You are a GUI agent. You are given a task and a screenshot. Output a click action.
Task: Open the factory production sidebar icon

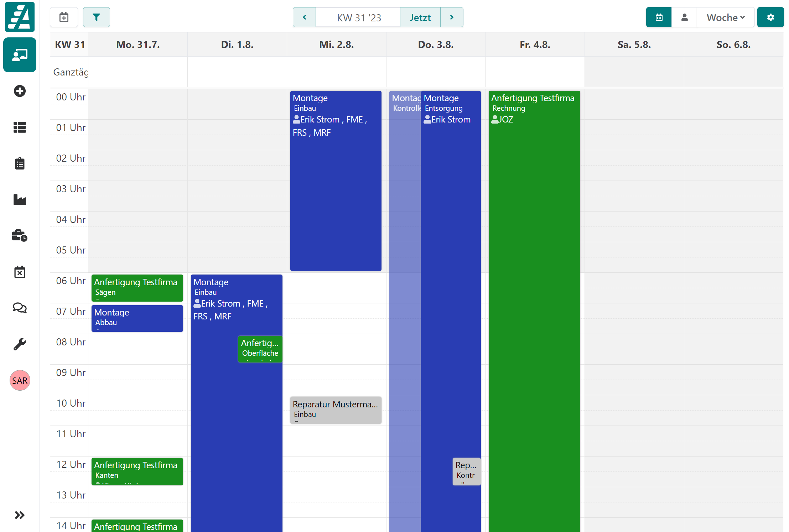point(20,199)
